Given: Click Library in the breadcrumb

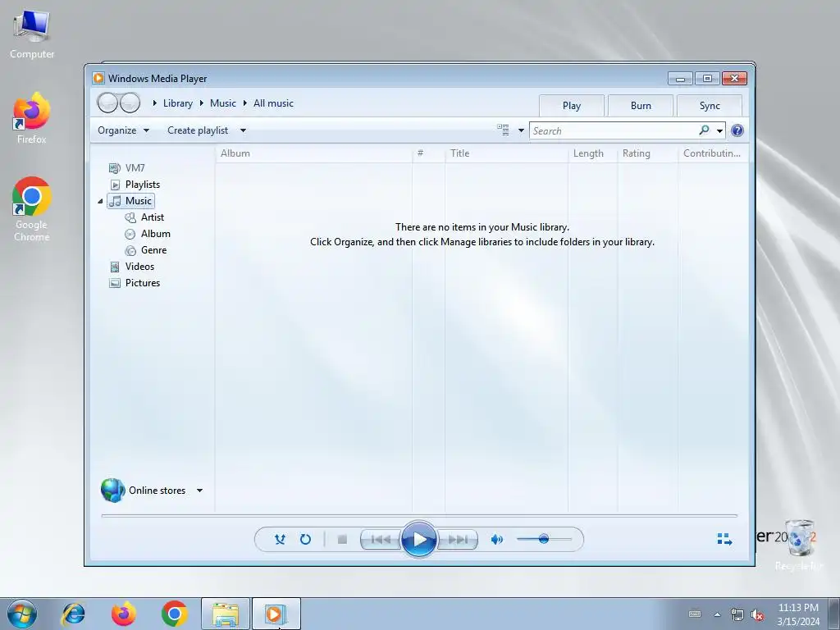Looking at the screenshot, I should [x=178, y=103].
